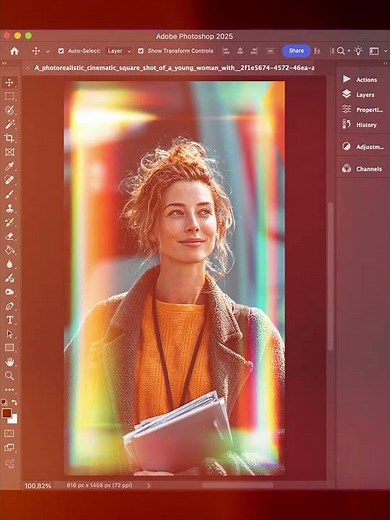Select the Healing Brush tool
This screenshot has height=520, width=390.
9,180
